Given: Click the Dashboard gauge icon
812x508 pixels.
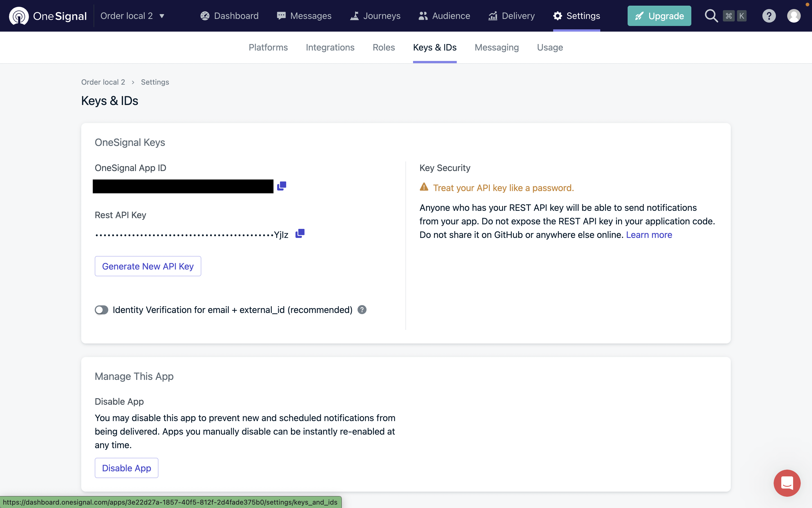Looking at the screenshot, I should pos(205,16).
